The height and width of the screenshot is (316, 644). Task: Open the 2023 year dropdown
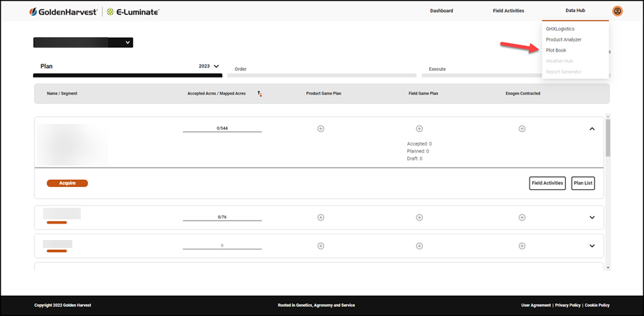pyautogui.click(x=209, y=66)
